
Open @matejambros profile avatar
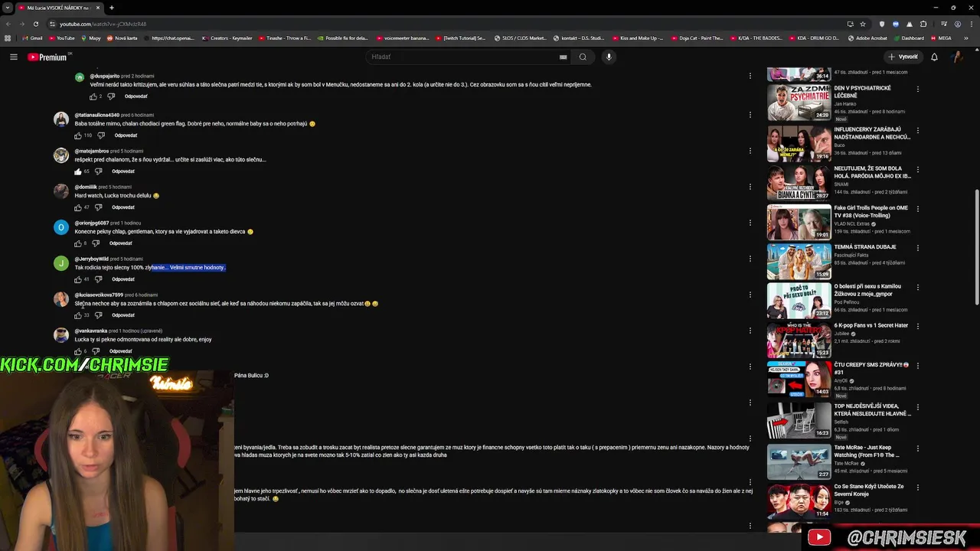pos(61,155)
